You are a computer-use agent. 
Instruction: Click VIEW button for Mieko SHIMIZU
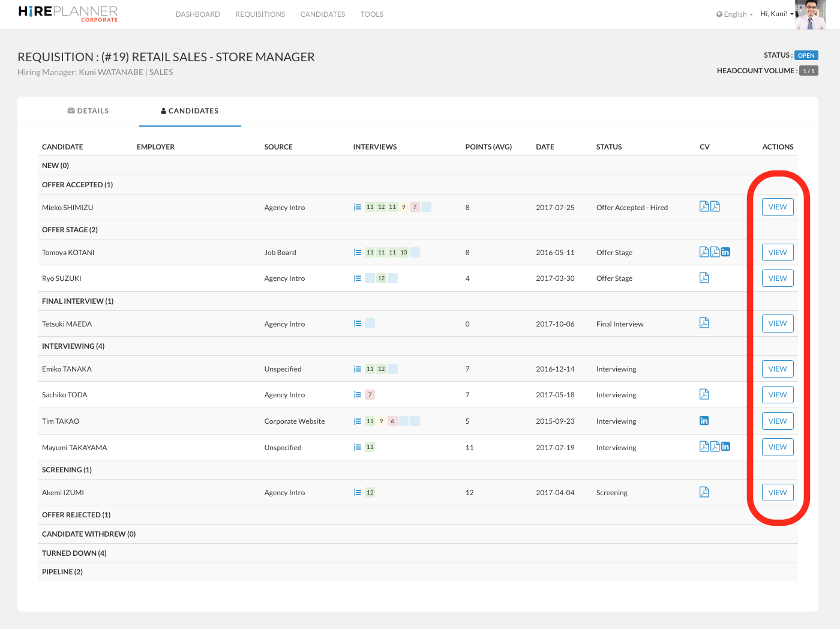coord(777,207)
